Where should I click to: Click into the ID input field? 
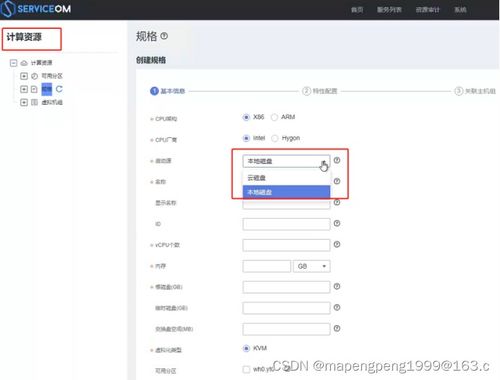(x=286, y=224)
